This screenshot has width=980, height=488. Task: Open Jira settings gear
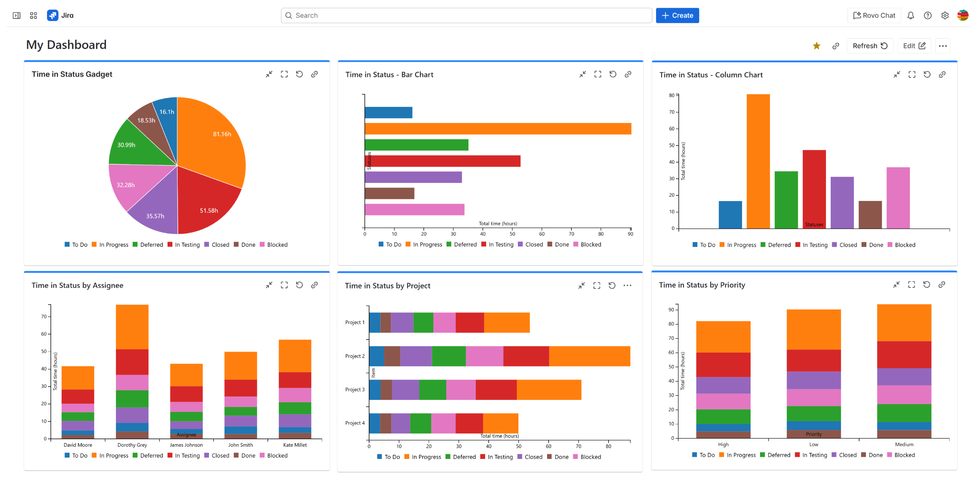(x=945, y=15)
